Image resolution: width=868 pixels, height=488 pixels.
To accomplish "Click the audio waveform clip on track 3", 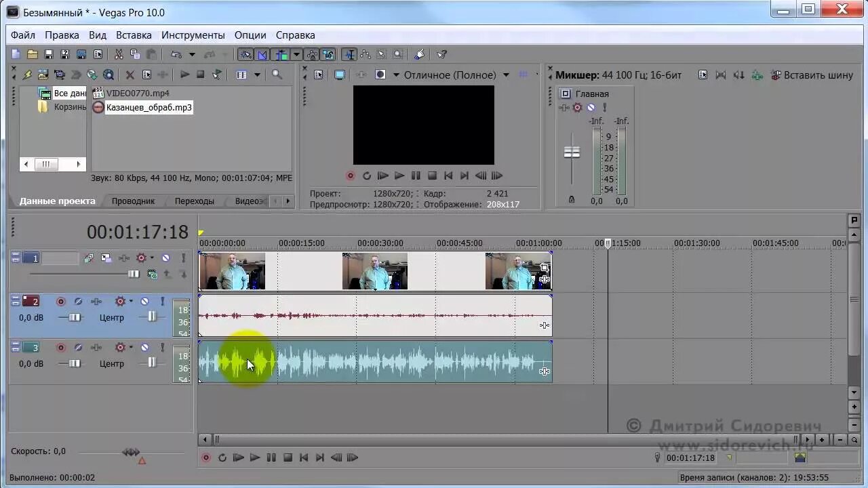I will (375, 363).
